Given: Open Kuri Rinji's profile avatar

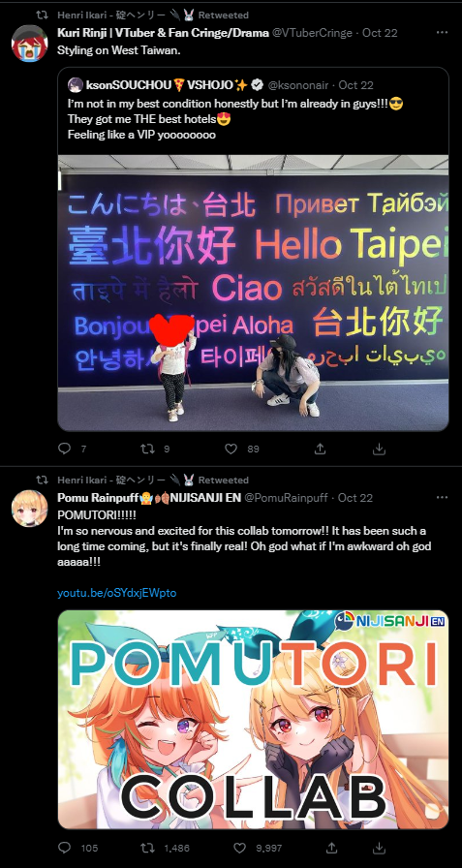Looking at the screenshot, I should click(29, 44).
